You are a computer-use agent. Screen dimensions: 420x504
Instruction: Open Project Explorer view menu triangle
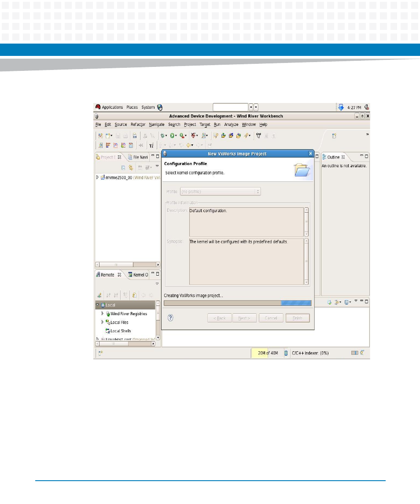157,166
